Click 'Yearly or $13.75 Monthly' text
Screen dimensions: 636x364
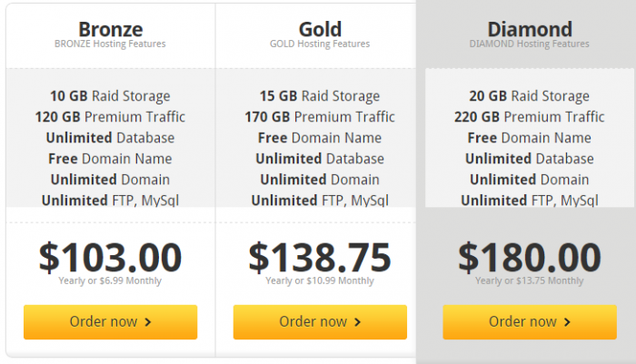pyautogui.click(x=529, y=281)
